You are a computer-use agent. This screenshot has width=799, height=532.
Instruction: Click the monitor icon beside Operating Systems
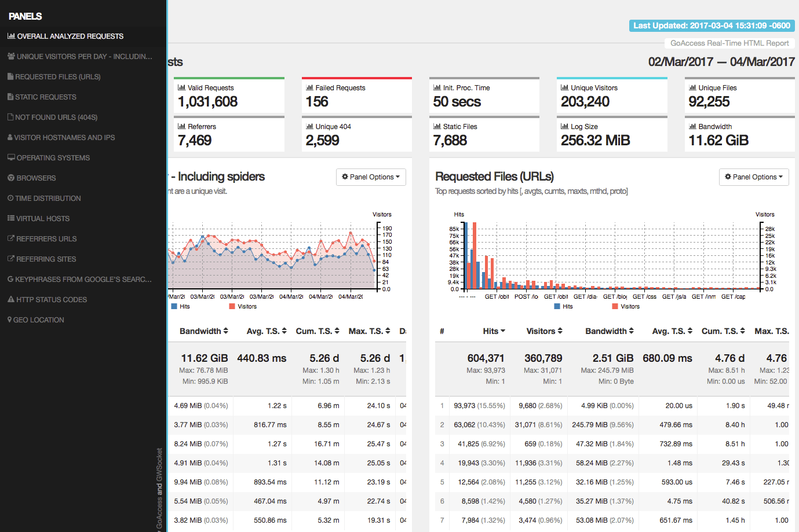click(x=11, y=157)
